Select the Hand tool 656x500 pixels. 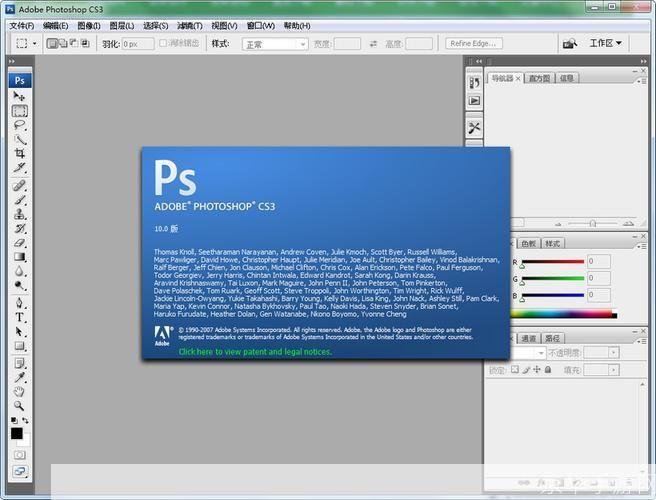tap(19, 391)
